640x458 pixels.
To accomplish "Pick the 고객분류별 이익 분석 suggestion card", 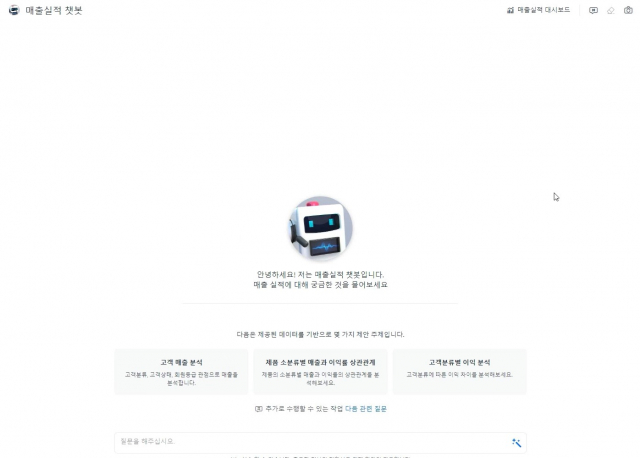I will coord(460,372).
